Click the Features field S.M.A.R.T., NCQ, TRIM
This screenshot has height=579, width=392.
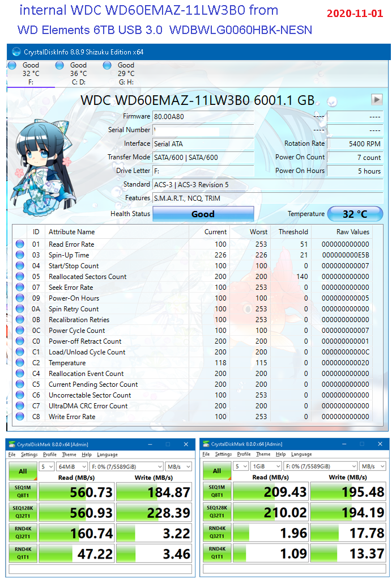click(x=268, y=198)
